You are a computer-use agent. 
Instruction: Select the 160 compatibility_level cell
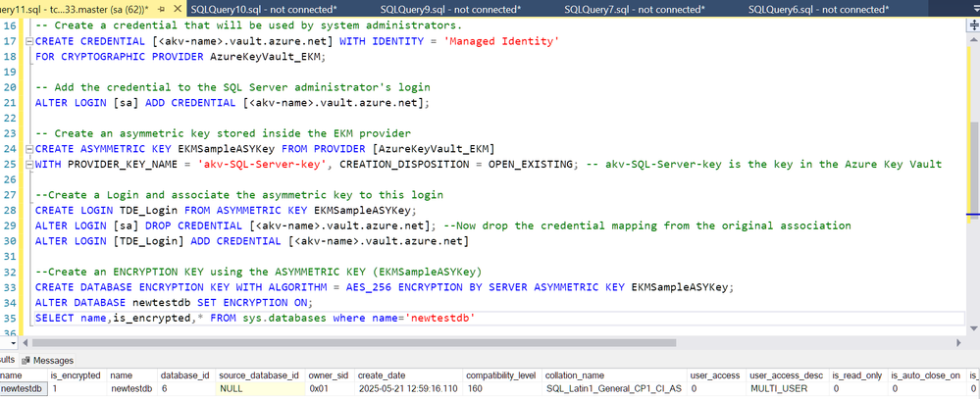click(x=502, y=388)
